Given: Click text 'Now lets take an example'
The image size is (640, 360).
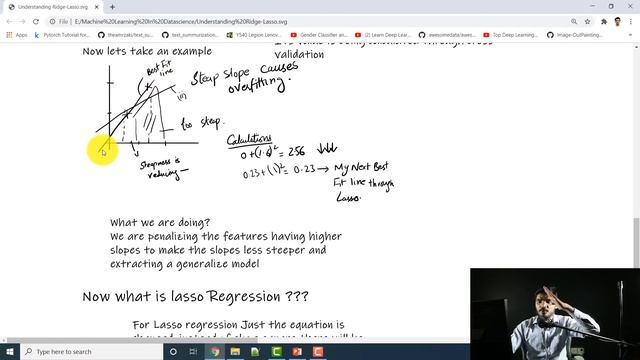Looking at the screenshot, I should (x=147, y=51).
